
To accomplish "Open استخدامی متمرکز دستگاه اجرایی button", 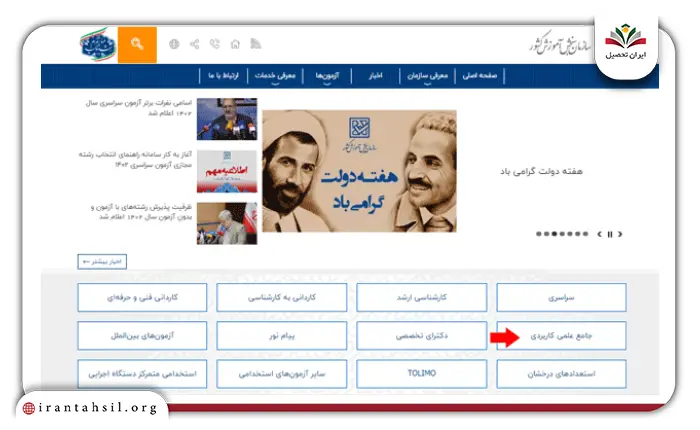I will coord(142,374).
